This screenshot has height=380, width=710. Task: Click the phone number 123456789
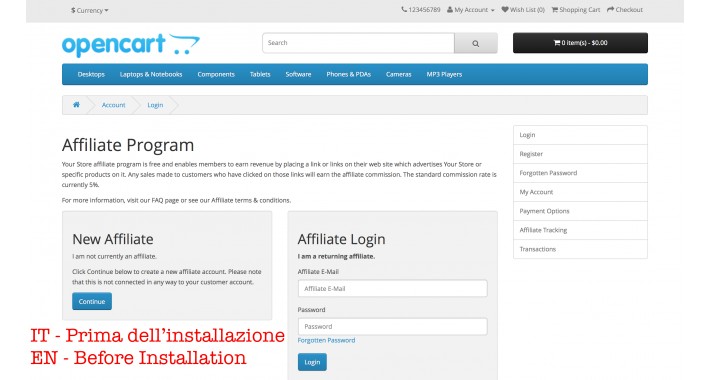(421, 10)
